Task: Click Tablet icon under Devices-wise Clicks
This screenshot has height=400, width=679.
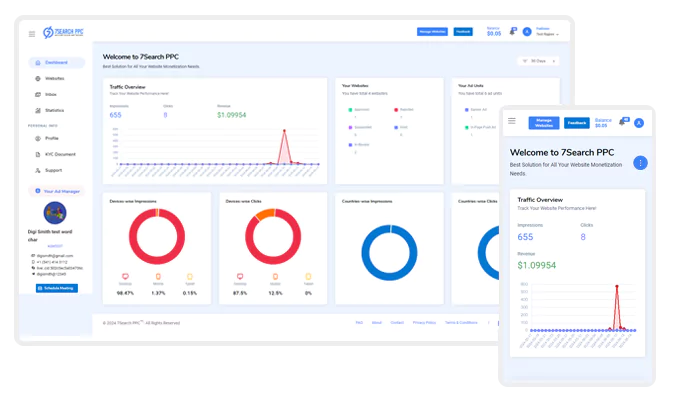Action: click(308, 277)
